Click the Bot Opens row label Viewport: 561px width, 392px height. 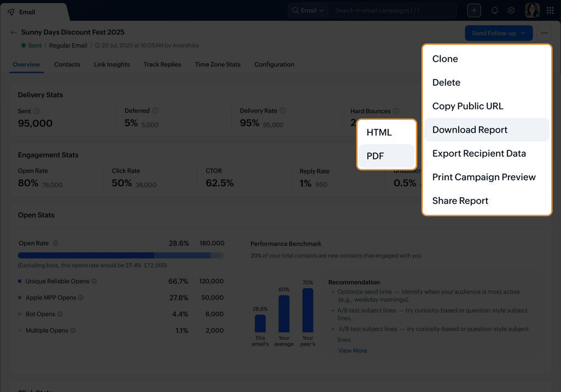click(40, 314)
